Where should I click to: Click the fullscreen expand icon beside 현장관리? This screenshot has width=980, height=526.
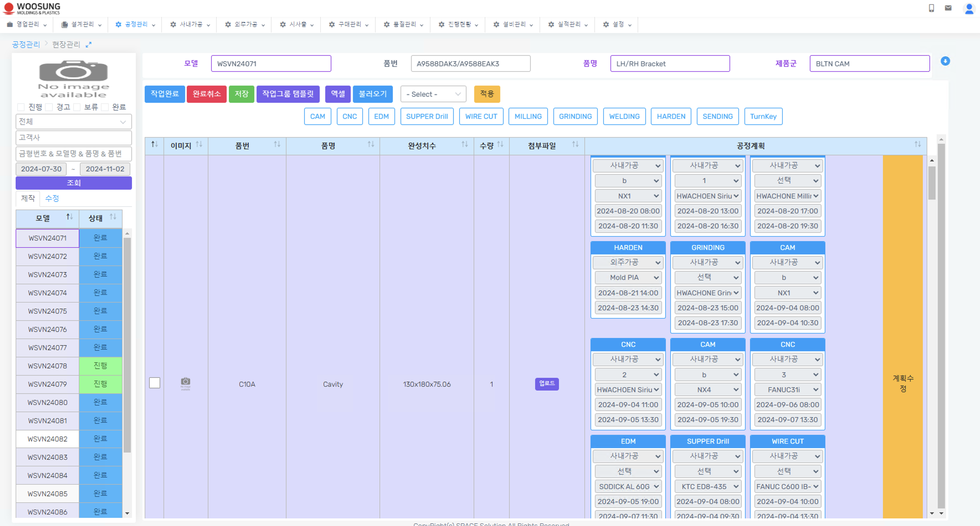click(89, 45)
